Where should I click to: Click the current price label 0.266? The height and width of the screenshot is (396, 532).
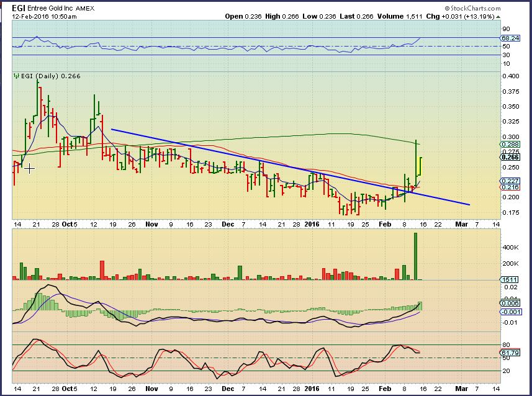pos(509,157)
